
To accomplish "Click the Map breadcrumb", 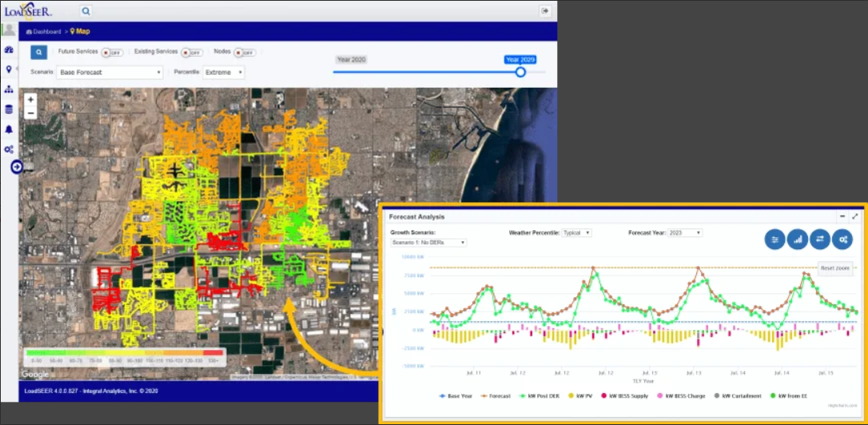I will (x=80, y=31).
